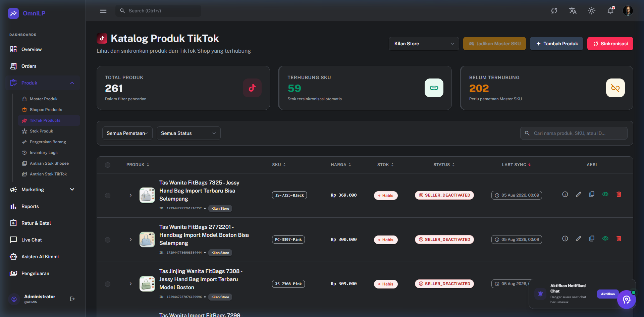Click the Jadikan Master SKU button
Screen dimensions: 644x317
click(x=494, y=44)
